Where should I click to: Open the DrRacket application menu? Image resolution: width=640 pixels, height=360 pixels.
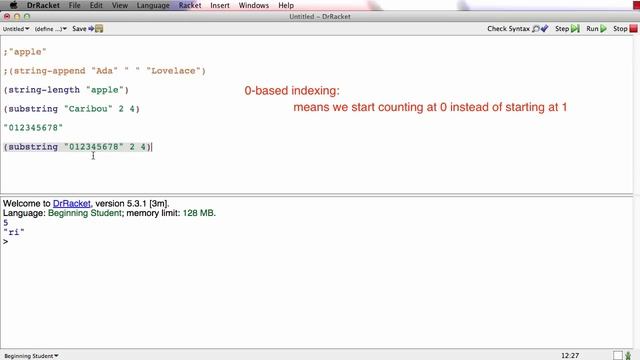[43, 5]
